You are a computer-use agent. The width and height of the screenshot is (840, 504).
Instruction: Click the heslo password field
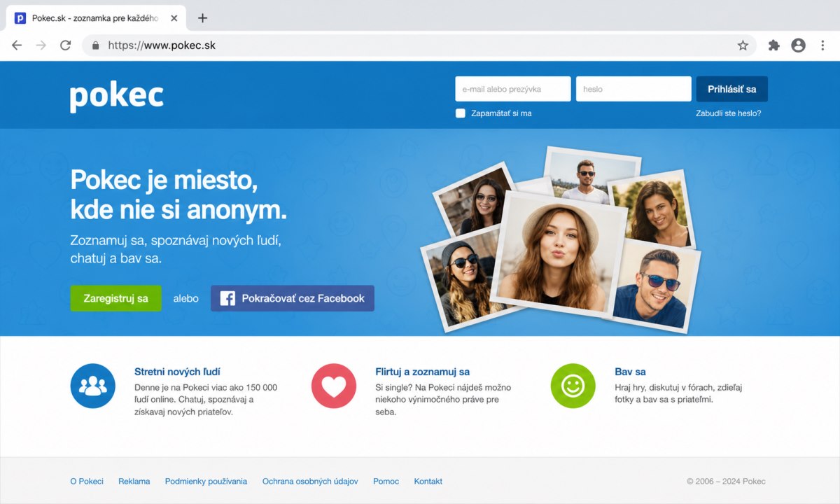[x=633, y=90]
